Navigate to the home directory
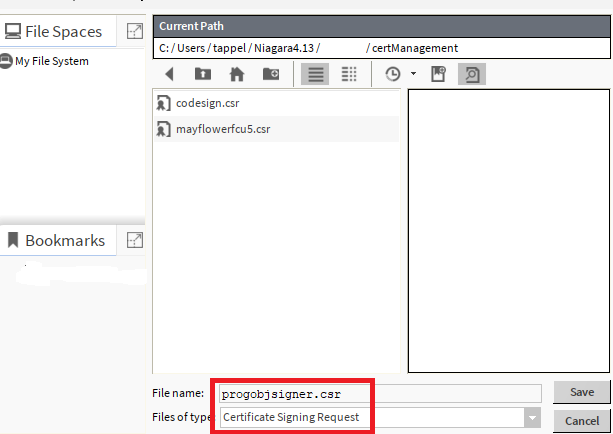 point(237,74)
